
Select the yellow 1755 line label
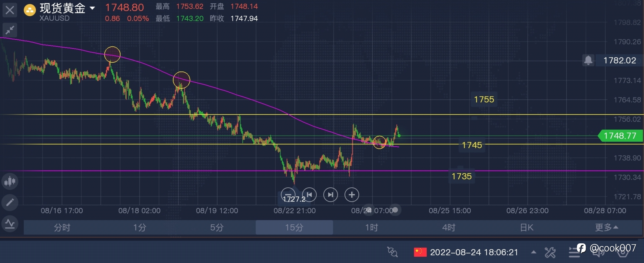pos(484,99)
